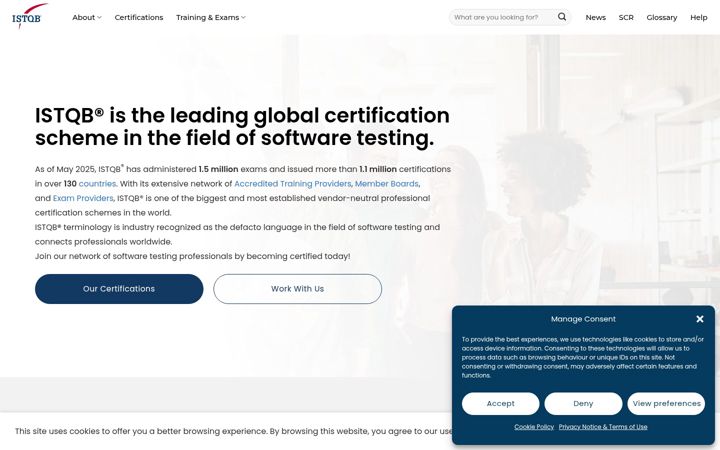Open the Certifications menu item
This screenshot has width=720, height=450.
pyautogui.click(x=139, y=17)
